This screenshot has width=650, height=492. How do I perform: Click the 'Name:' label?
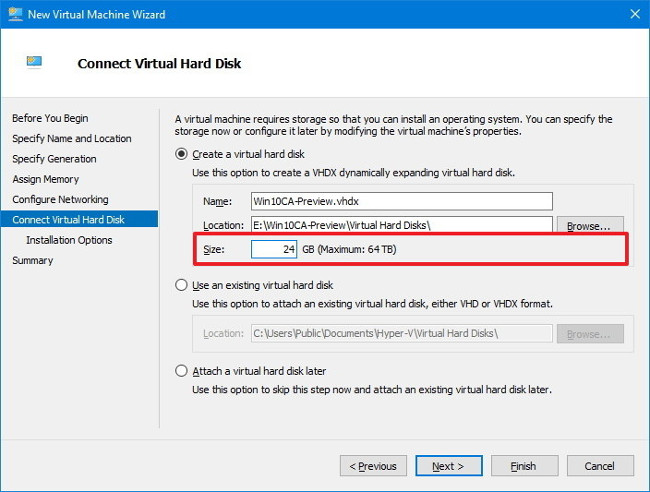pyautogui.click(x=217, y=201)
